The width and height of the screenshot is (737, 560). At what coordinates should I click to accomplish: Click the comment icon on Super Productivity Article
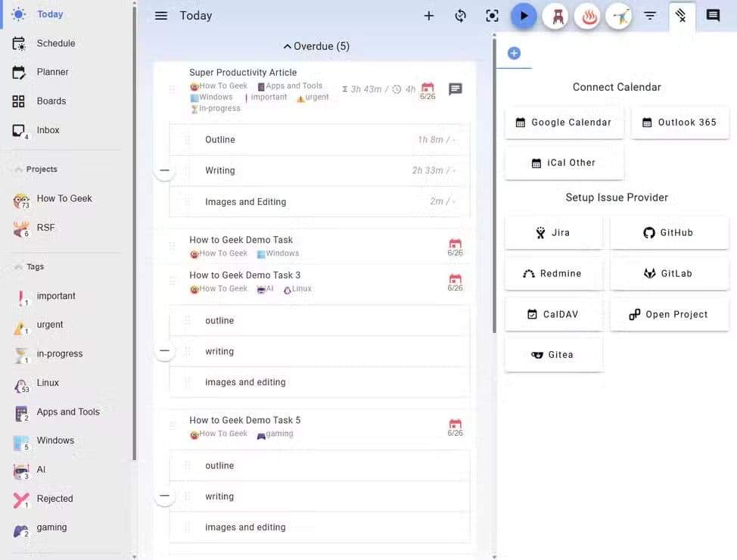(455, 89)
